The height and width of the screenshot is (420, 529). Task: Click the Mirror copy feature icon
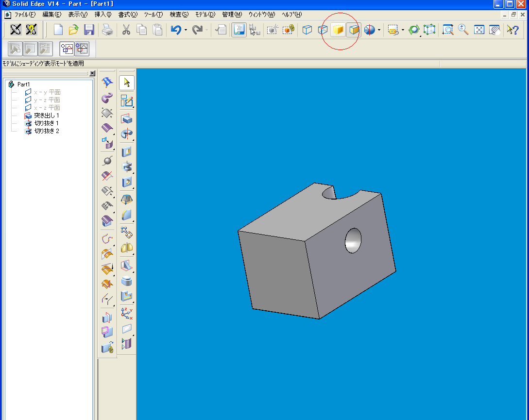coord(127,248)
